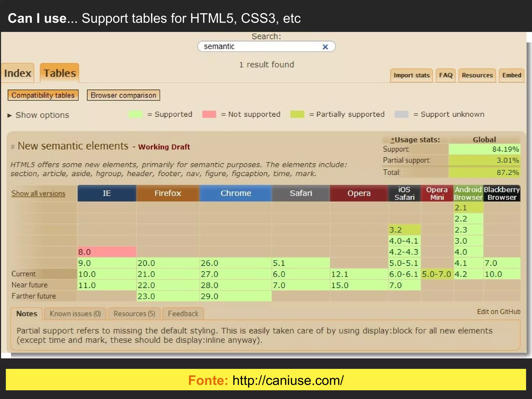Click the Farther future row label
This screenshot has width=532, height=399.
[x=34, y=296]
